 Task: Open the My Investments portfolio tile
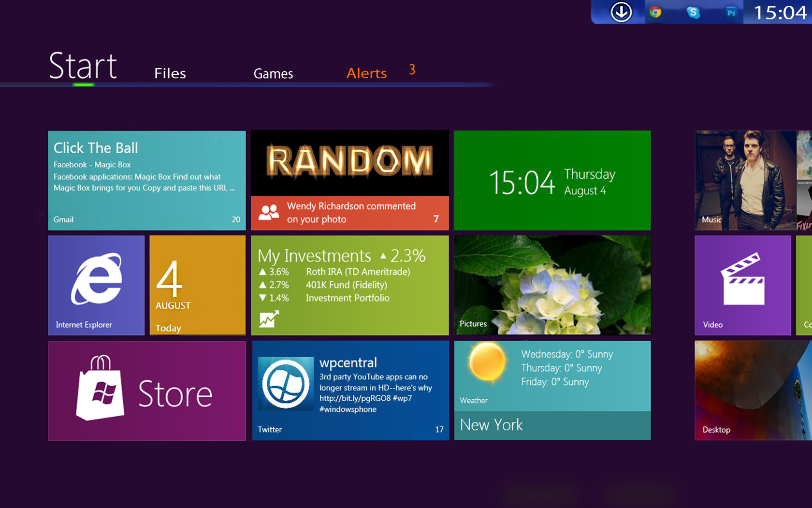tap(350, 285)
